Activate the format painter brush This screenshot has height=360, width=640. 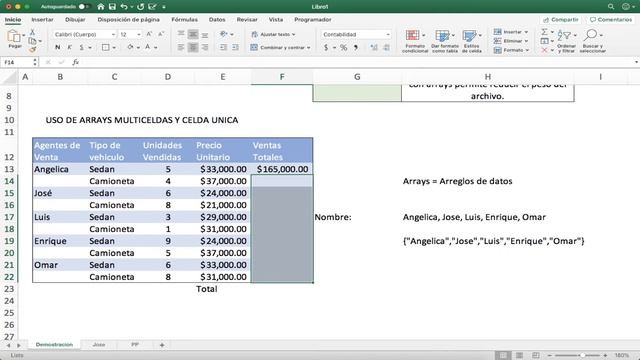(x=32, y=49)
